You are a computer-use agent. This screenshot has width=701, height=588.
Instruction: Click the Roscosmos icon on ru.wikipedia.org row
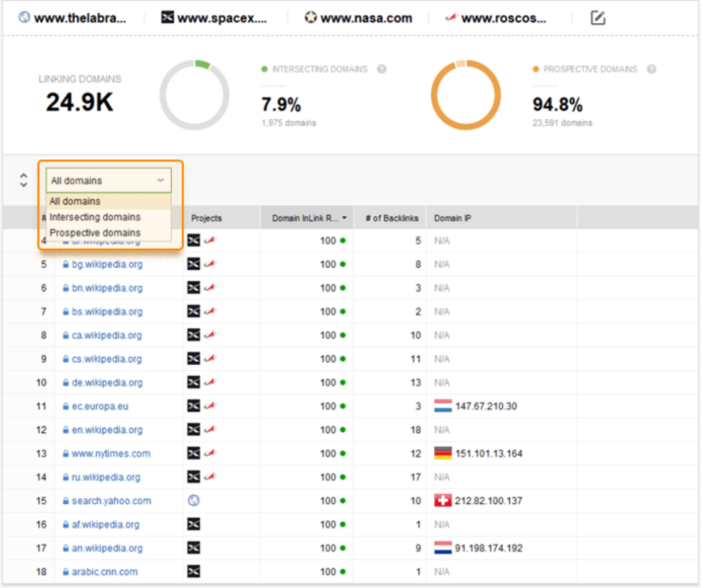[211, 476]
